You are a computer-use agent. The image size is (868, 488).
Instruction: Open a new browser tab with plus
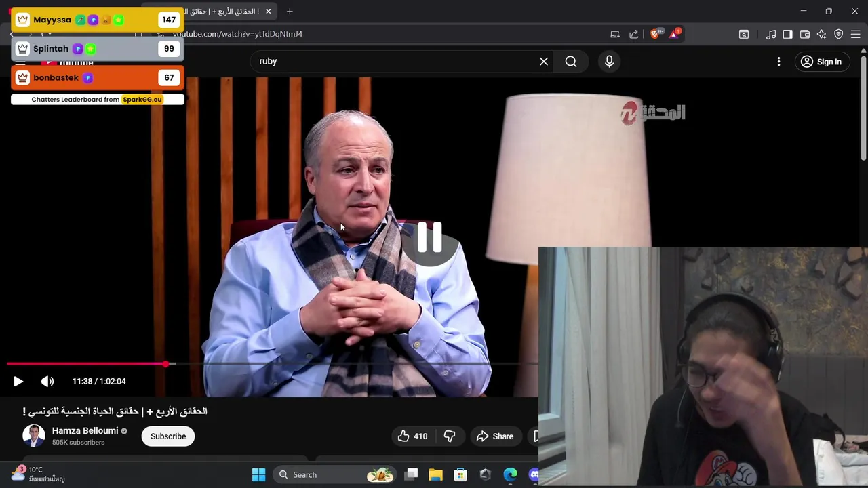[290, 11]
